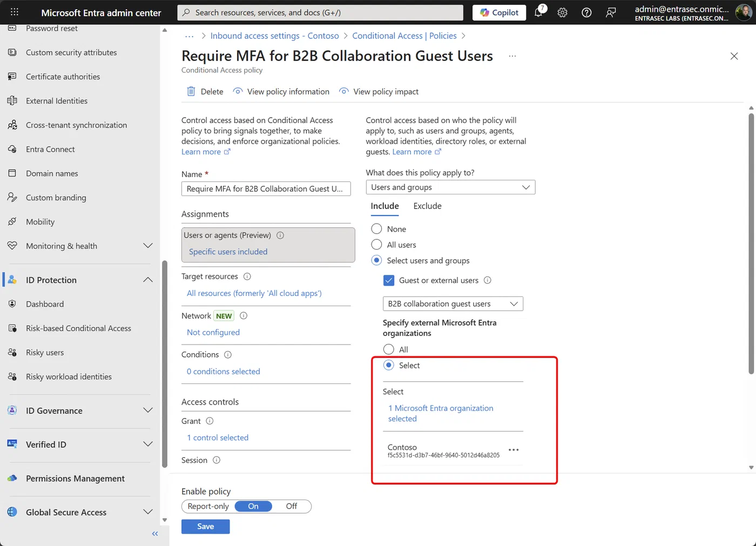
Task: Click the search resources box
Action: (320, 12)
